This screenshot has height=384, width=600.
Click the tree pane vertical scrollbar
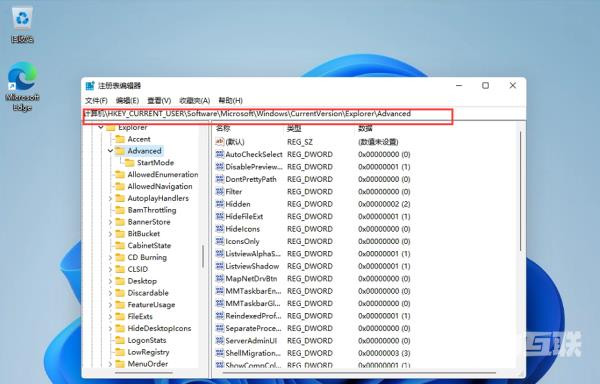pos(203,256)
